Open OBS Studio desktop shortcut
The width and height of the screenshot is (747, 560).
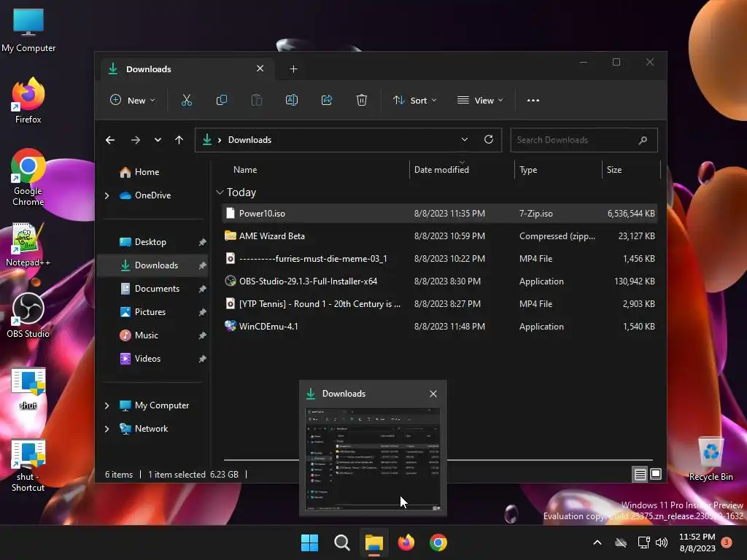point(28,315)
